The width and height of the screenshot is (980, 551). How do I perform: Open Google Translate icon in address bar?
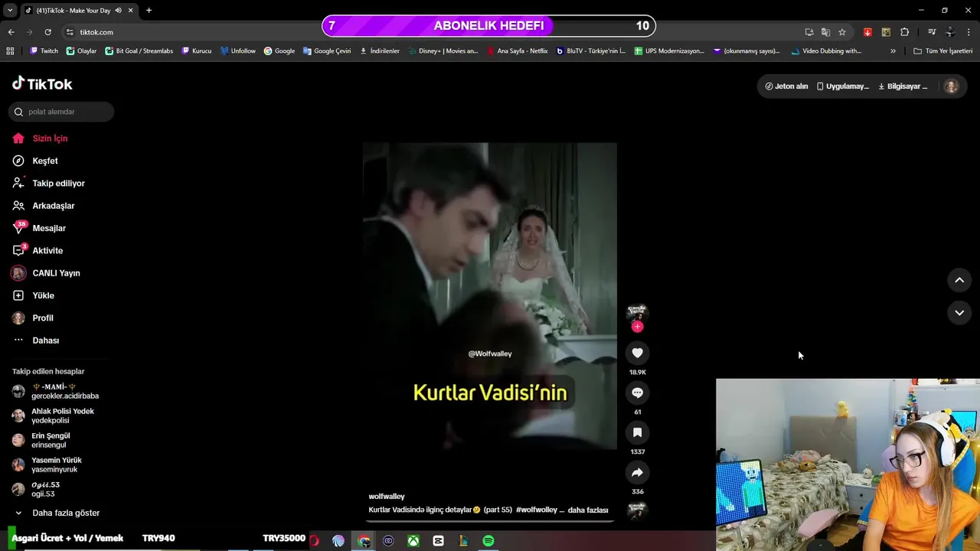pyautogui.click(x=825, y=32)
